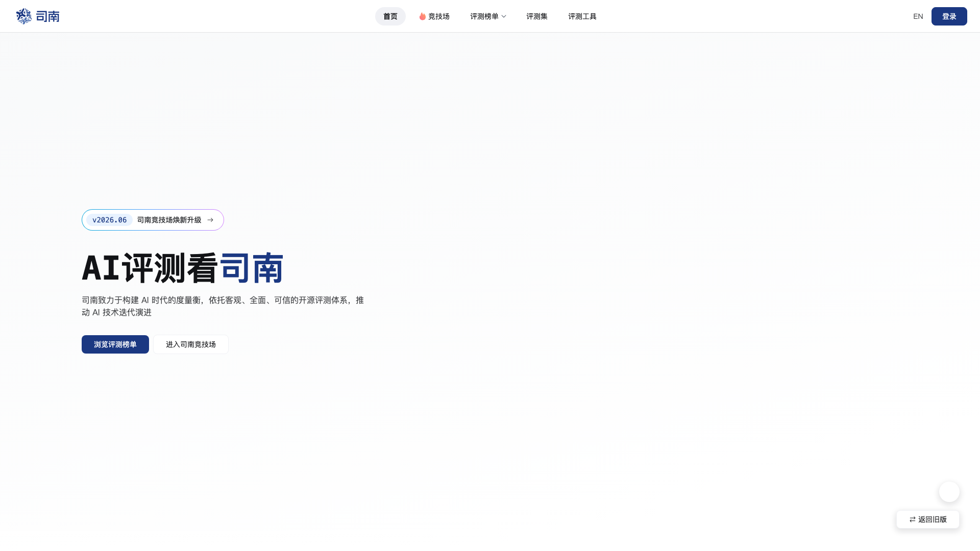980x551 pixels.
Task: Click the blue 司南 word in the headline
Action: tap(252, 268)
